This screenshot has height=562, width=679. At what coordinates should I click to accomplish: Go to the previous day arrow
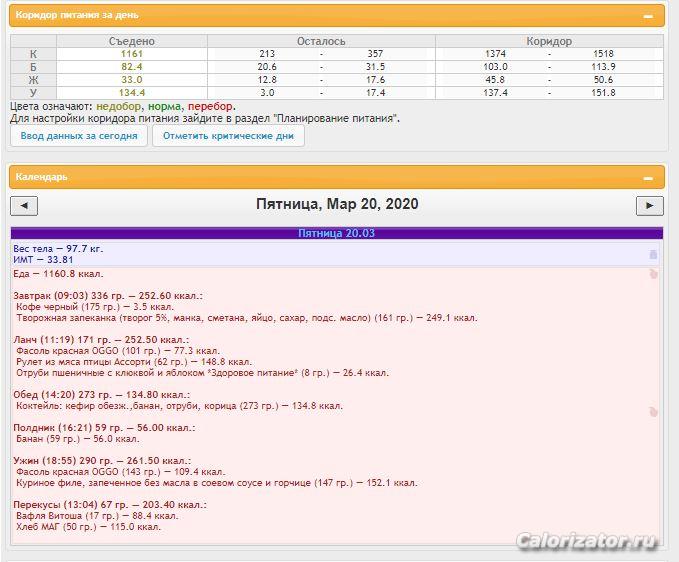(x=24, y=206)
